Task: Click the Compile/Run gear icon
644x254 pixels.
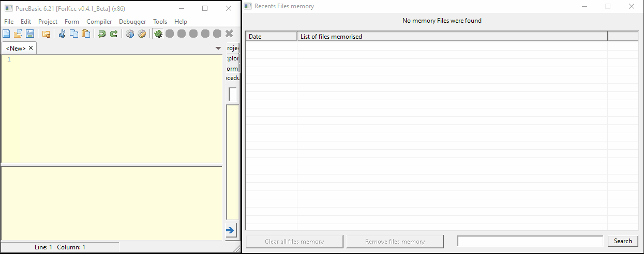Action: [x=130, y=34]
